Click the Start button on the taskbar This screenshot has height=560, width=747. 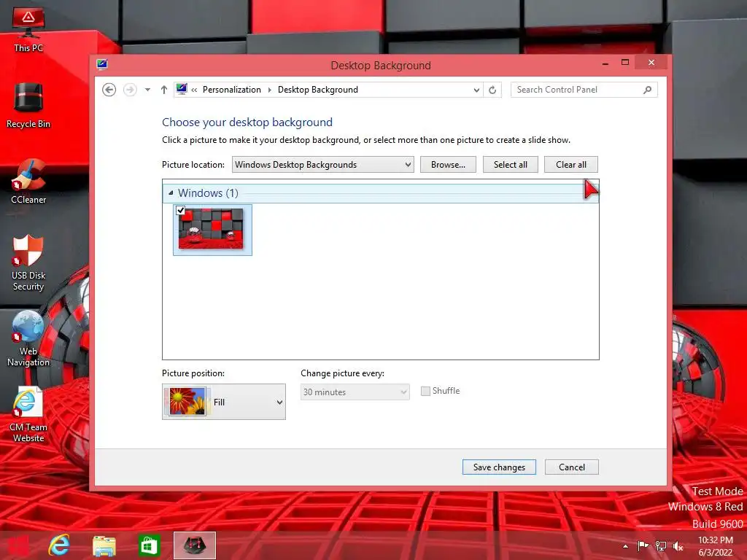click(18, 545)
